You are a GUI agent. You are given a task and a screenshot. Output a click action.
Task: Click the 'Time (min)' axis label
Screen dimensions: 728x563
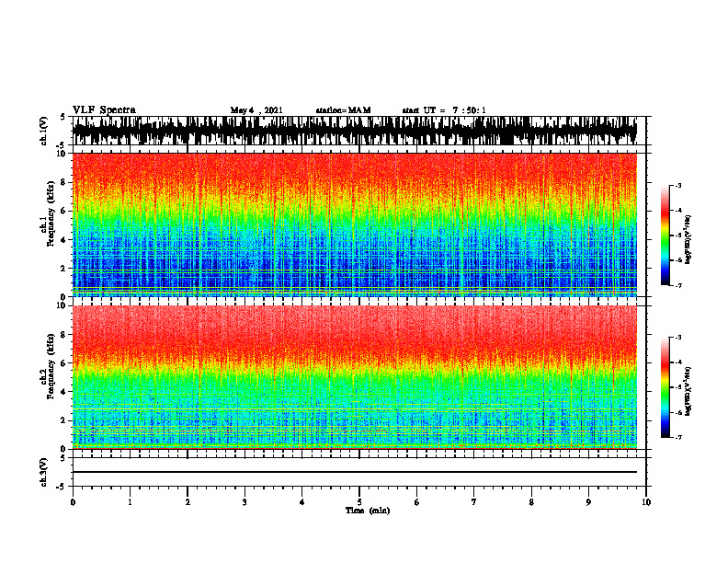(368, 511)
